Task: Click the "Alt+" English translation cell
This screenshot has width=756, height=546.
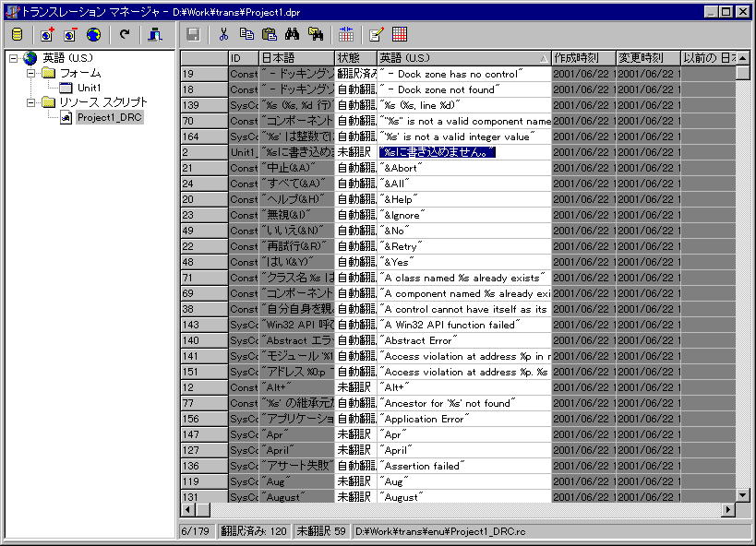Action: (x=464, y=387)
